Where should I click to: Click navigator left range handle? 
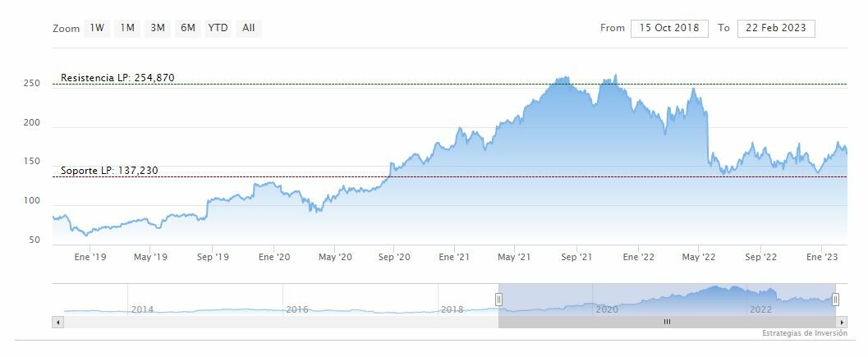pos(498,300)
